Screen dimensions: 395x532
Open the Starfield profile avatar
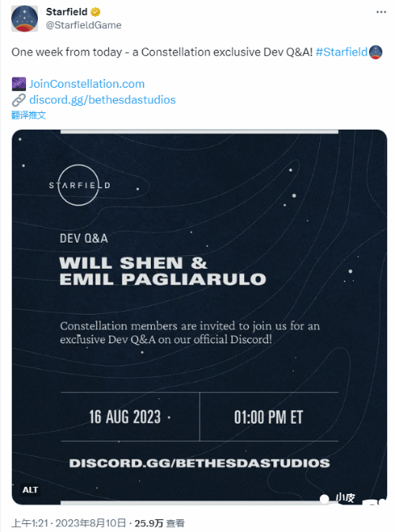pos(24,19)
